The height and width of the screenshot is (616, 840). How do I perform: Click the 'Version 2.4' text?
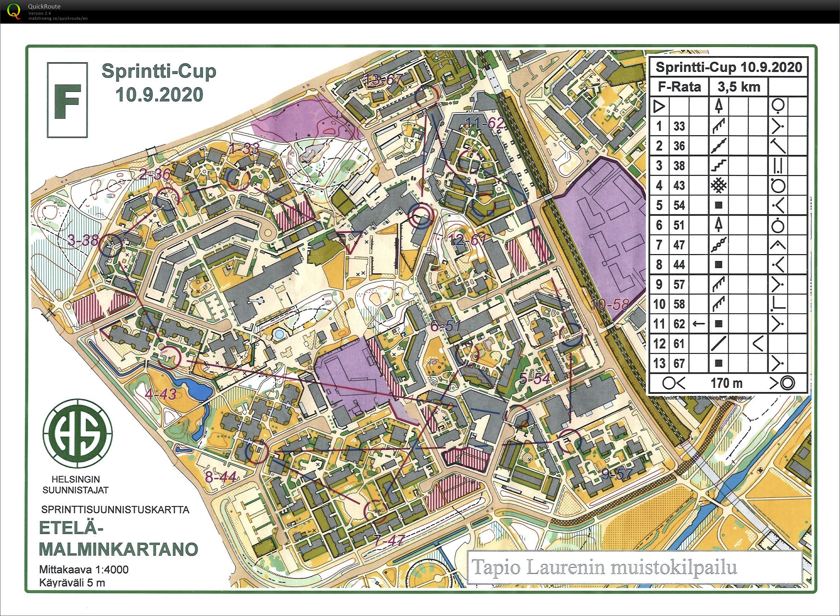(x=40, y=13)
